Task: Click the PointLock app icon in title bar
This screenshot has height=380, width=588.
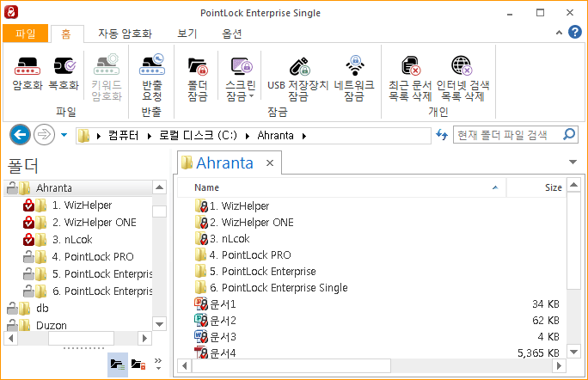Action: [11, 12]
